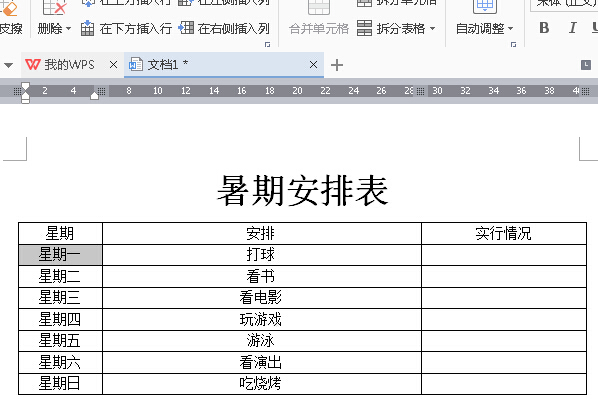Open the table properties dialog launcher

point(513,45)
